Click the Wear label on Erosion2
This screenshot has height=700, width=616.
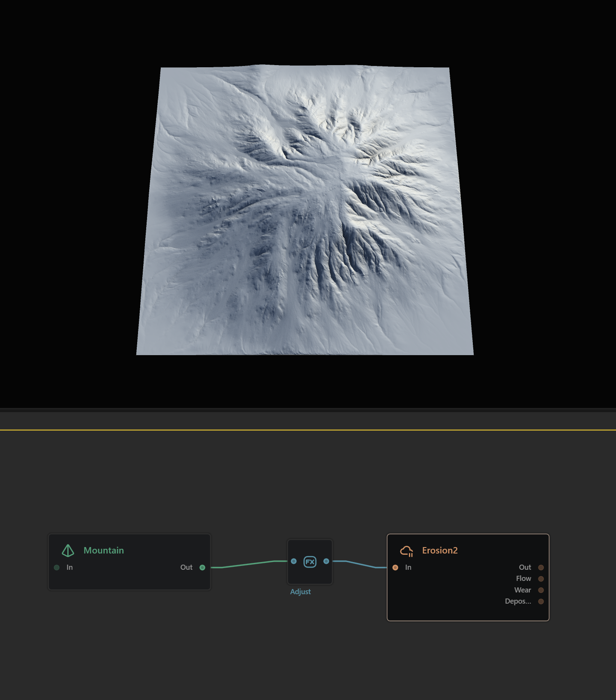pos(523,590)
